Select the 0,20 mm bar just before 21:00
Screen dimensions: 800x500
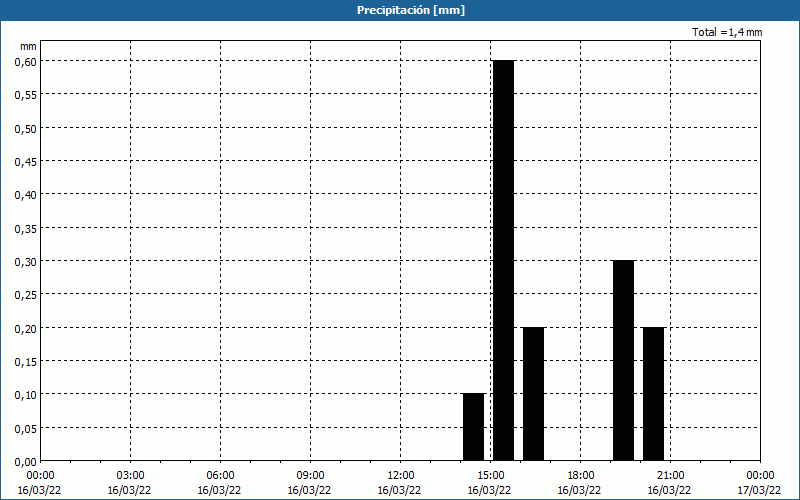coord(654,394)
